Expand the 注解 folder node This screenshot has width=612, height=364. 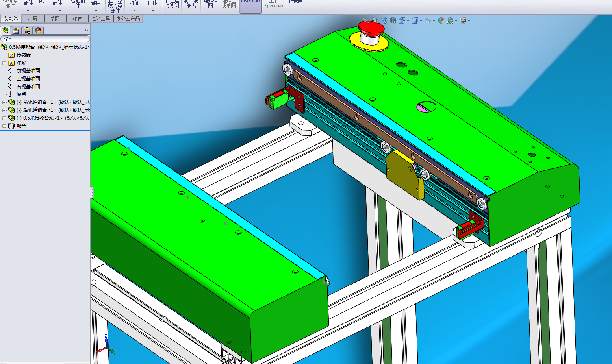(4, 63)
